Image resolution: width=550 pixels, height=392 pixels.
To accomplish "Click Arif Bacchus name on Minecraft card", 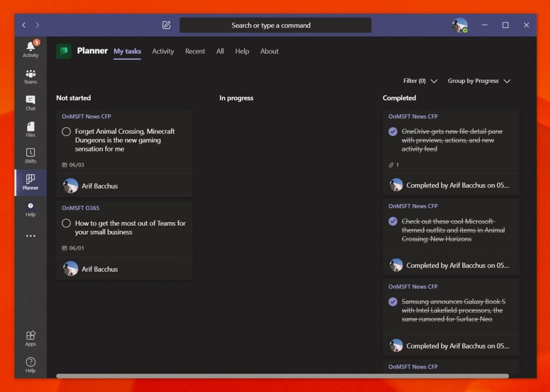I will [99, 186].
